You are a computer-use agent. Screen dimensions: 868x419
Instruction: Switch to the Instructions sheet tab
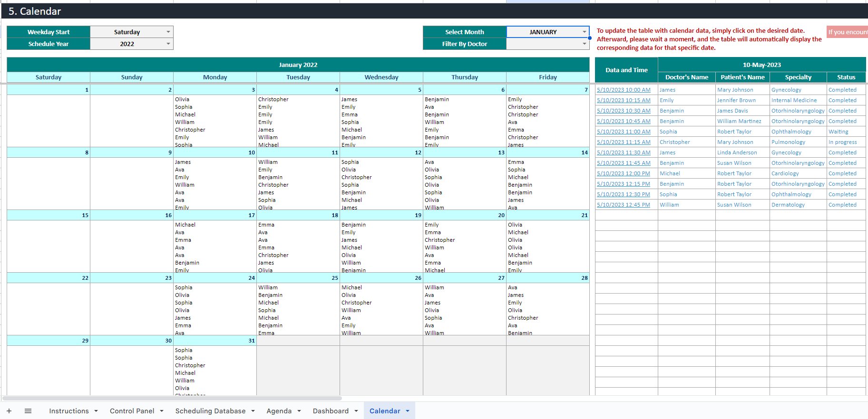[69, 411]
